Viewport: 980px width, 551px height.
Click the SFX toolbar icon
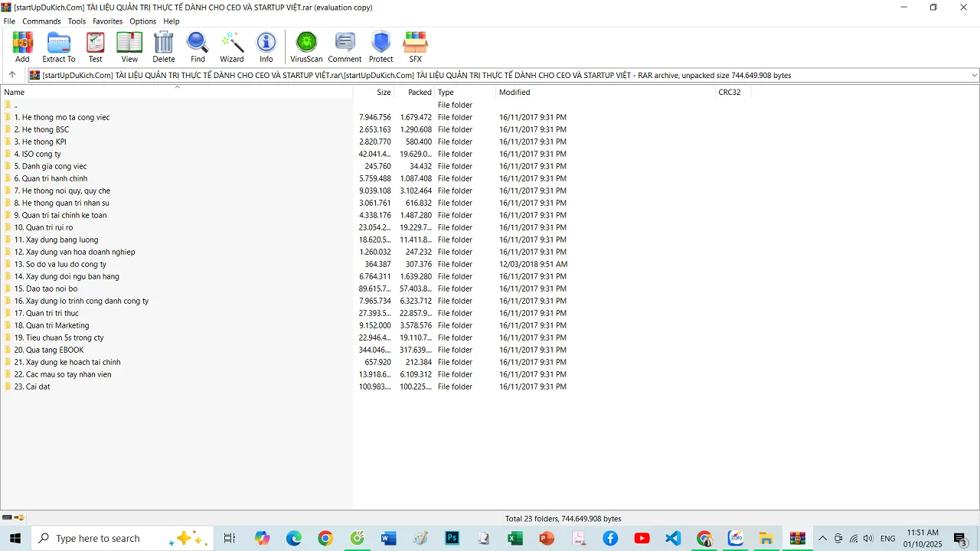415,47
